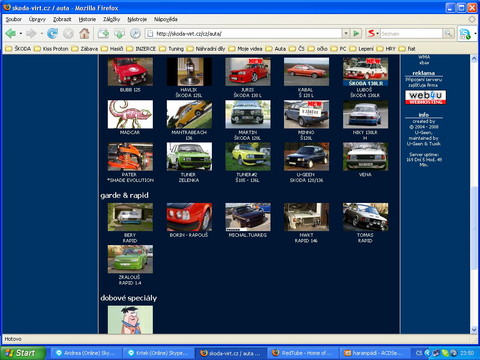Switch to Andrea Skype taskbar window
This screenshot has width=480, height=360.
coord(86,353)
